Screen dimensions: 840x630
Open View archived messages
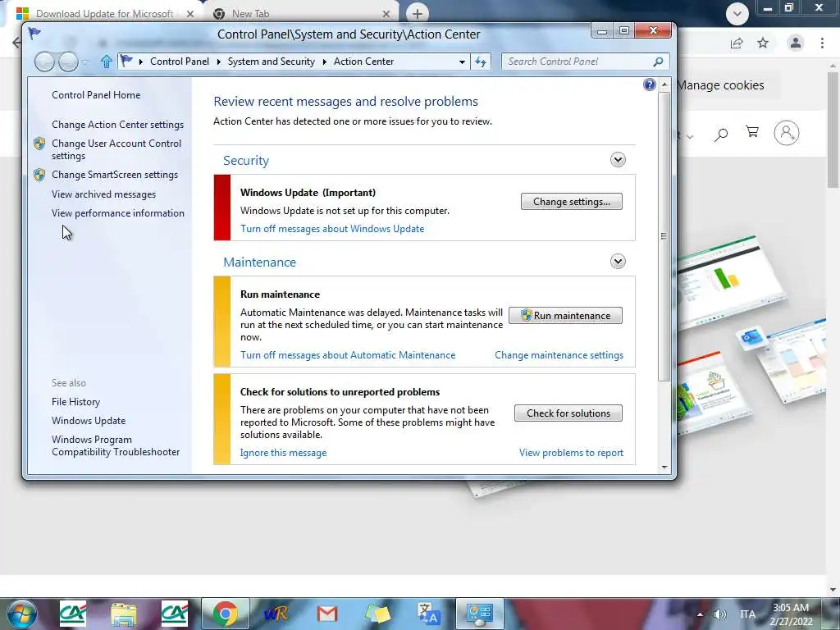pyautogui.click(x=104, y=194)
